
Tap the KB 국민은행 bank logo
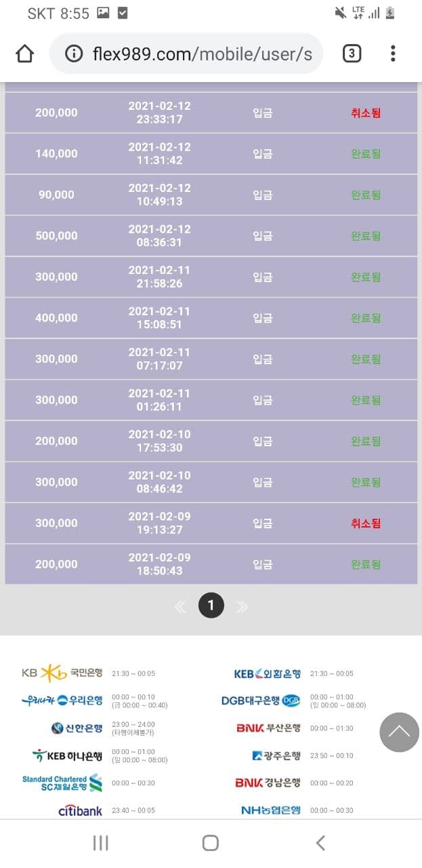click(x=62, y=673)
